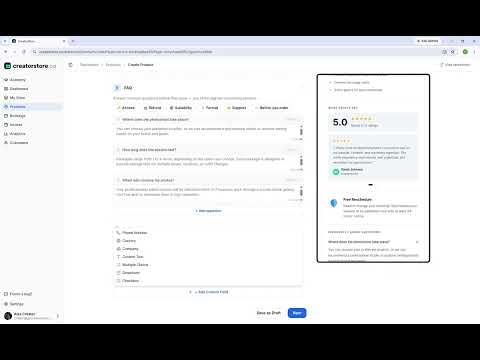The image size is (480, 360).
Task: Click the browser address bar
Action: 233,52
